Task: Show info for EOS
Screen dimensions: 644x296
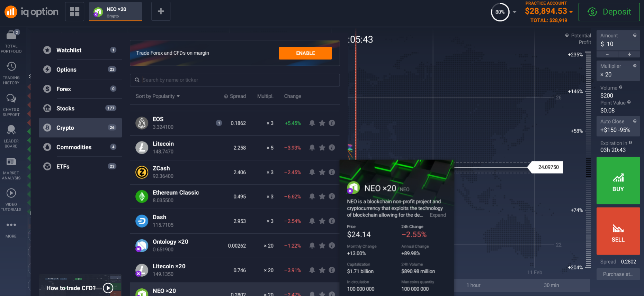Action: [332, 123]
